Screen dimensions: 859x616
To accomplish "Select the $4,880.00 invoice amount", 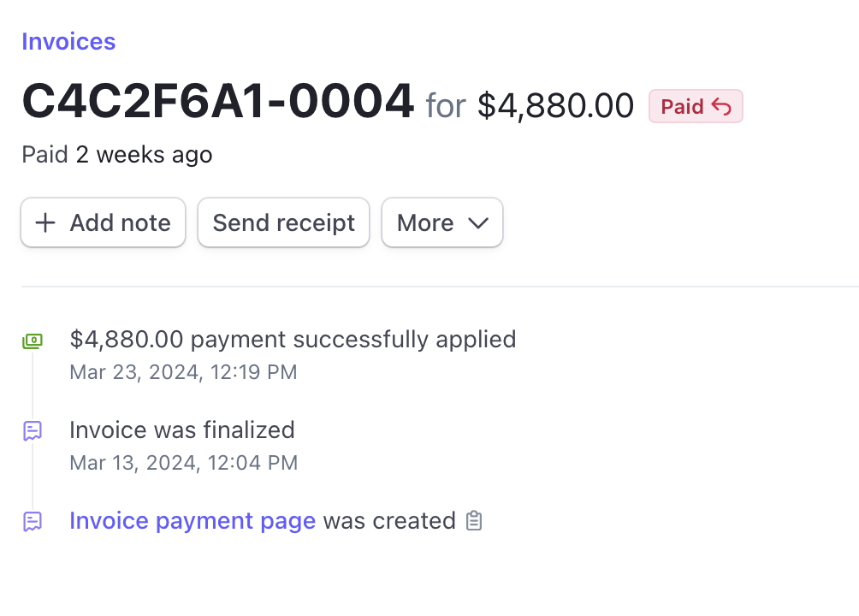I will coord(555,104).
